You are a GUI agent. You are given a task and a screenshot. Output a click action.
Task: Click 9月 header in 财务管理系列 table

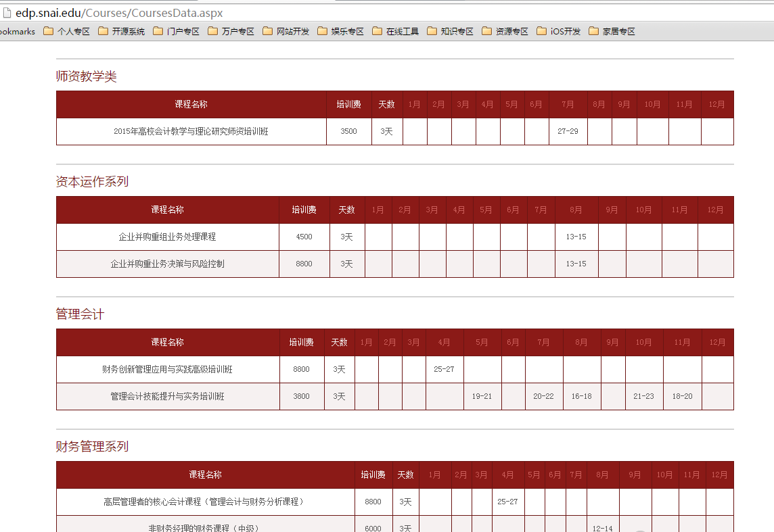[635, 475]
